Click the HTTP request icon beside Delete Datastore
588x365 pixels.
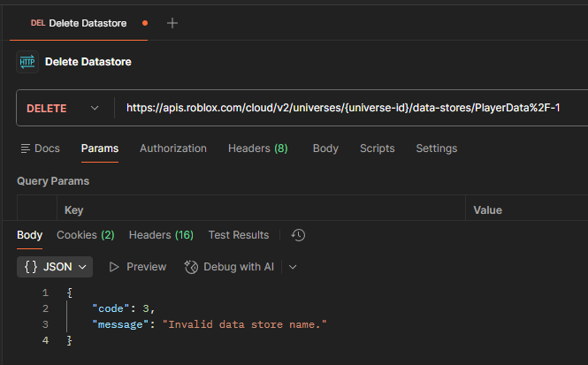point(27,62)
